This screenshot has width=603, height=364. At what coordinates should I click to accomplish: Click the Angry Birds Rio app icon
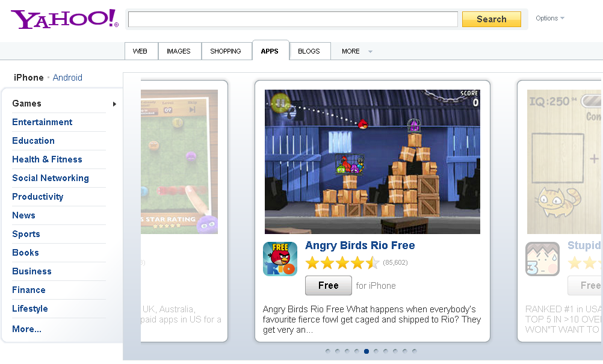[x=280, y=259]
